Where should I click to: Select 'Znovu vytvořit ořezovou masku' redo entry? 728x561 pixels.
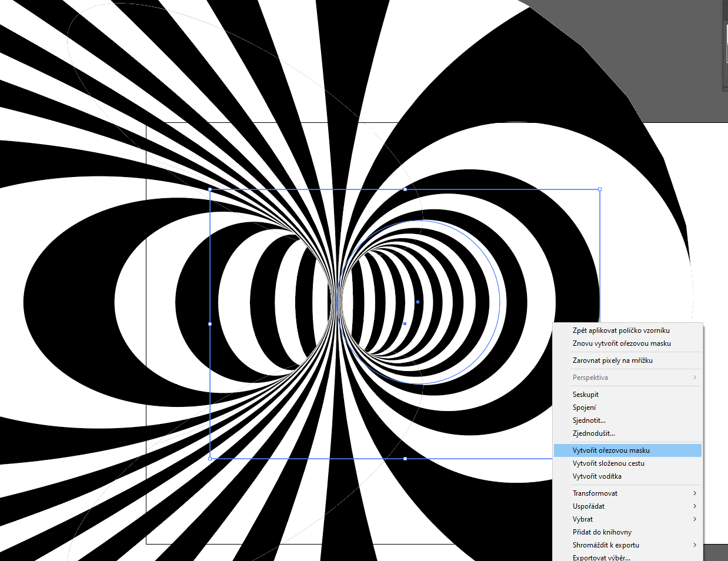622,343
